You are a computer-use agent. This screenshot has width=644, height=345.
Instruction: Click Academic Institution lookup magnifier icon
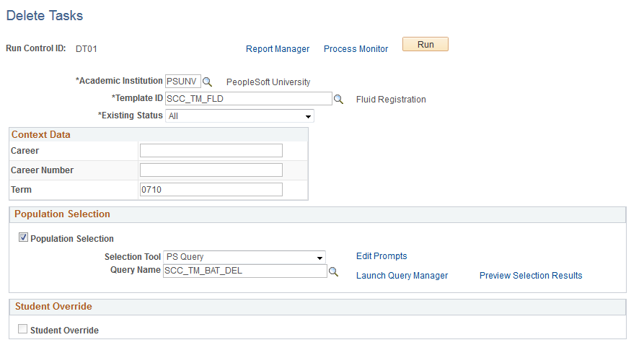coord(208,82)
